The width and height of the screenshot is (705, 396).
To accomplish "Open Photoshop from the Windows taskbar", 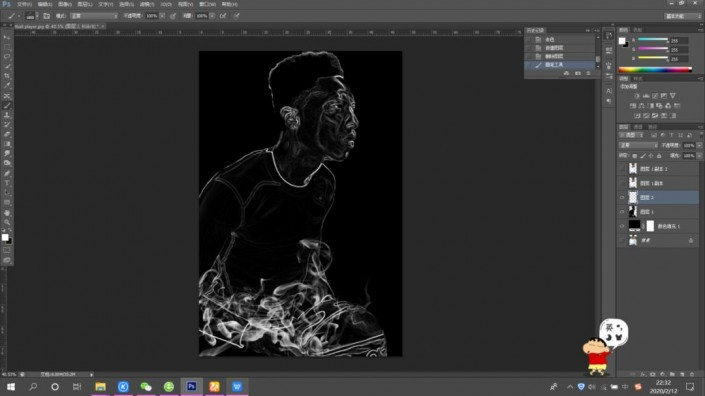I will (192, 387).
